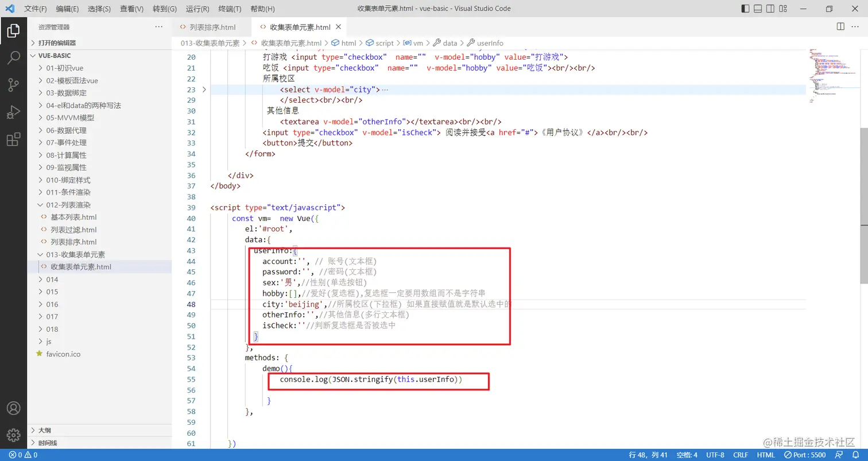Viewport: 868px width, 461px height.
Task: Open the Manage gear menu
Action: point(13,435)
